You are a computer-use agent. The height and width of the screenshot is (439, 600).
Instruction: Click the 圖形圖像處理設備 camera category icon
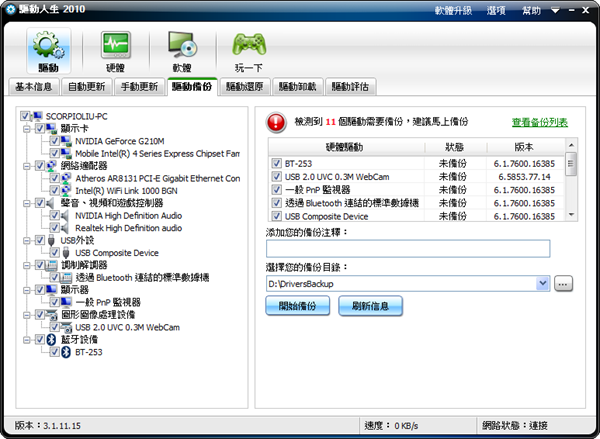52,315
